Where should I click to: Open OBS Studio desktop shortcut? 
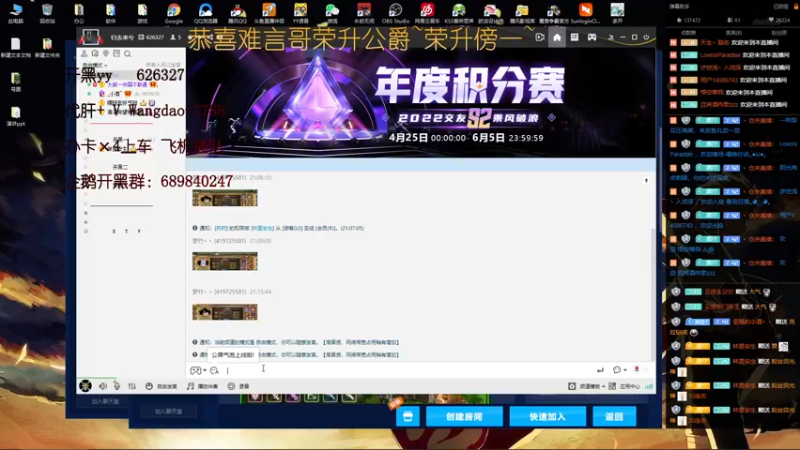(395, 13)
